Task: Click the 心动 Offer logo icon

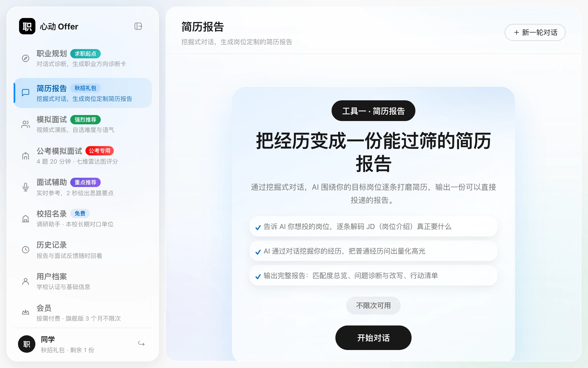Action: [x=27, y=26]
